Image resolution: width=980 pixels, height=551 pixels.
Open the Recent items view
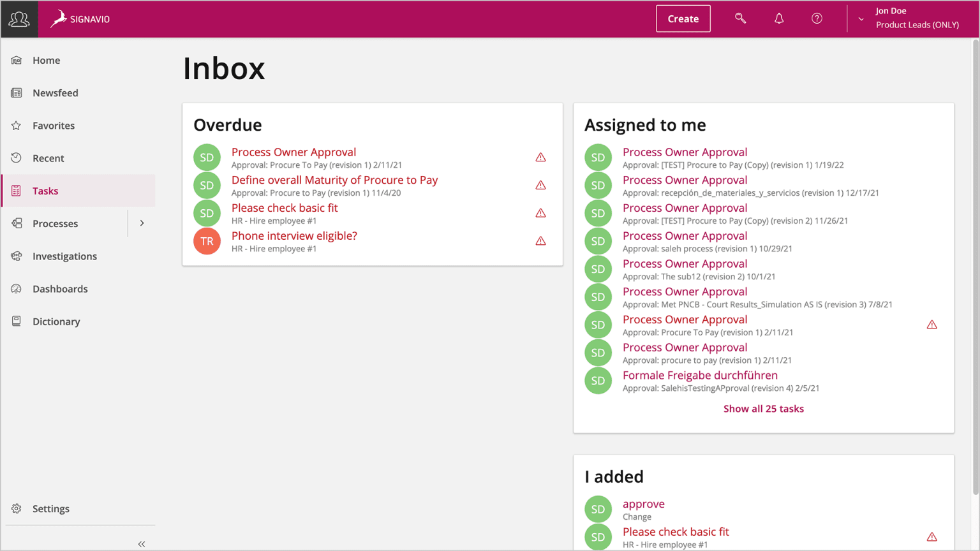click(x=48, y=158)
